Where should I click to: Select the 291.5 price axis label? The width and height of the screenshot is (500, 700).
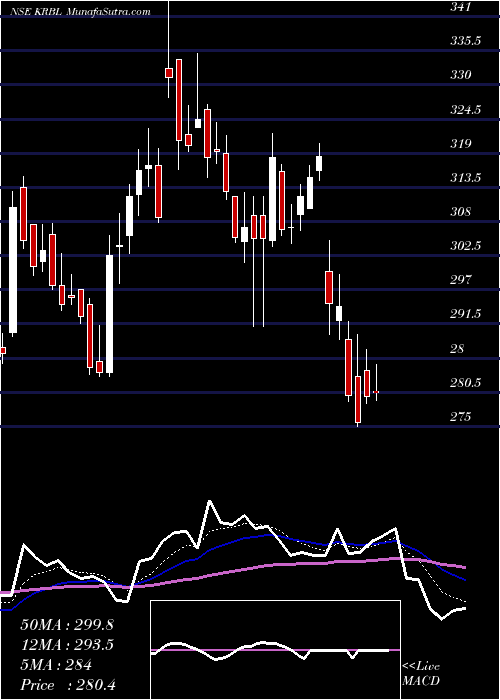(466, 314)
